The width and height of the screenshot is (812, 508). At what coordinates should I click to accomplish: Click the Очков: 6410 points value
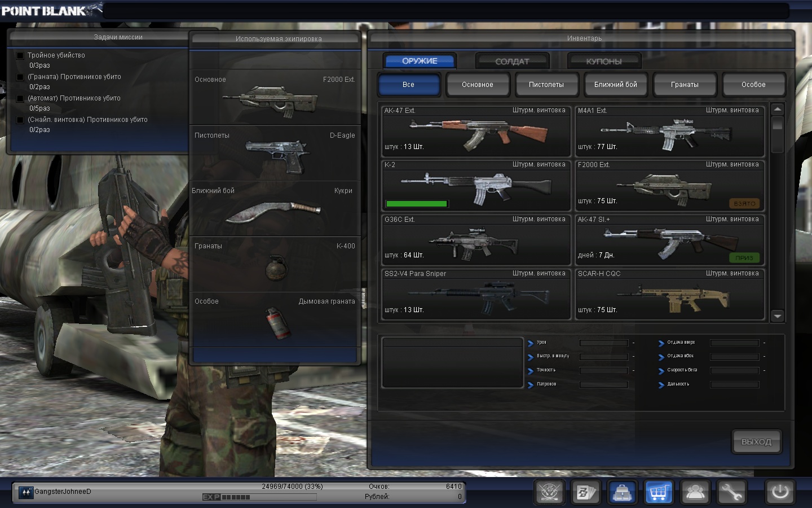coord(453,487)
